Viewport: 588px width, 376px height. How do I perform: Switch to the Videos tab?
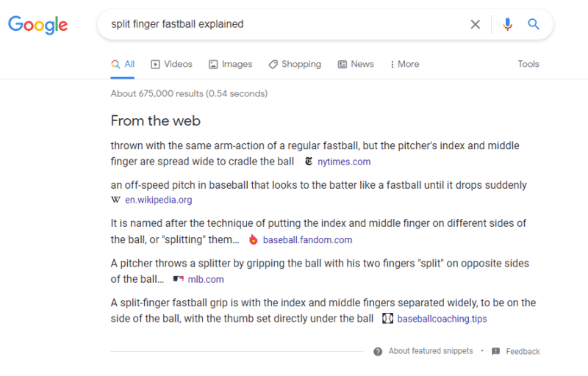coord(171,65)
